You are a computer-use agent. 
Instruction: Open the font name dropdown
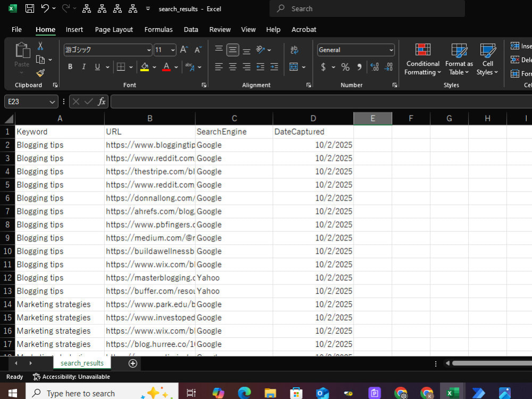pos(148,50)
